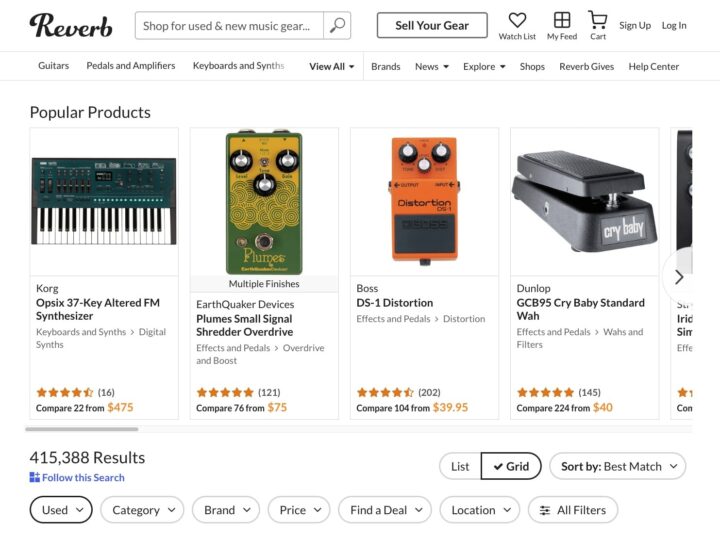The height and width of the screenshot is (538, 720).
Task: Expand the Price filter dropdown
Action: coord(299,510)
